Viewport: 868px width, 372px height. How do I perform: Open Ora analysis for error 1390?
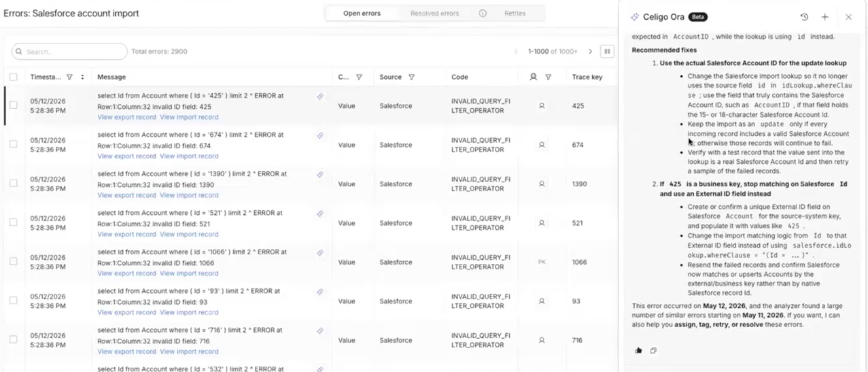(320, 175)
